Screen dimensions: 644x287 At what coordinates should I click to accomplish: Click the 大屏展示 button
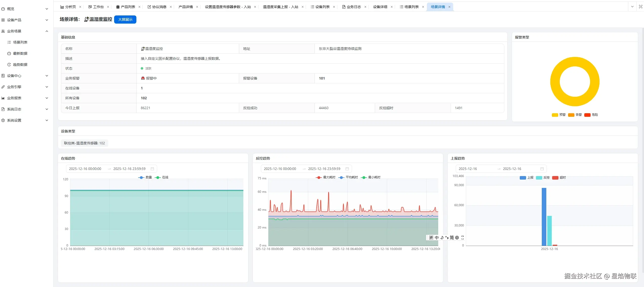click(125, 20)
